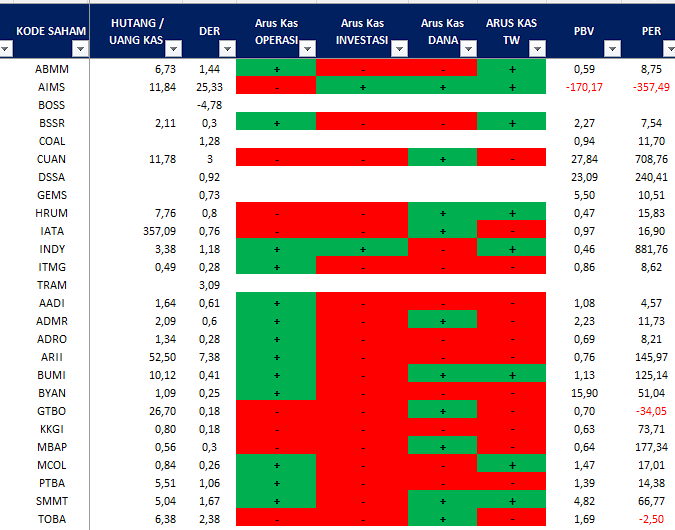The width and height of the screenshot is (675, 530).
Task: Select the ABMM stock code cell
Action: click(x=51, y=69)
